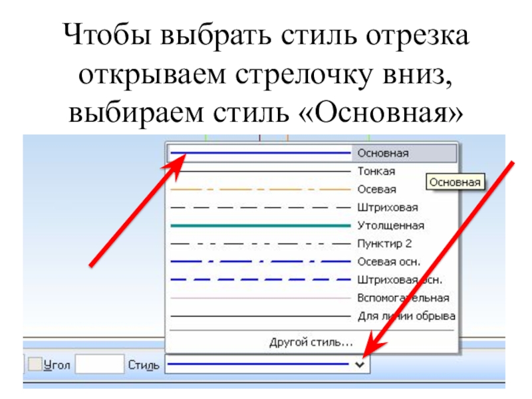Viewport: 532px width, 399px height.
Task: Select the "Штриховая" dashed style
Action: coord(312,207)
